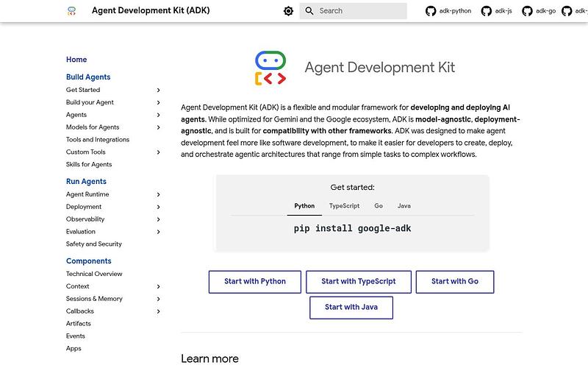Image resolution: width=588 pixels, height=368 pixels.
Task: Open Custom Tools sidebar text
Action: tap(85, 152)
